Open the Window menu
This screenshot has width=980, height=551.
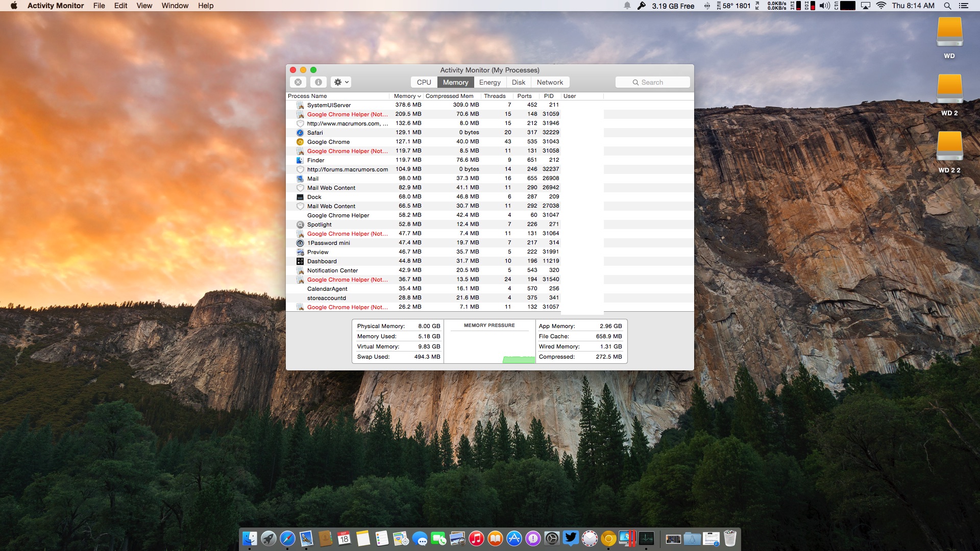point(175,6)
